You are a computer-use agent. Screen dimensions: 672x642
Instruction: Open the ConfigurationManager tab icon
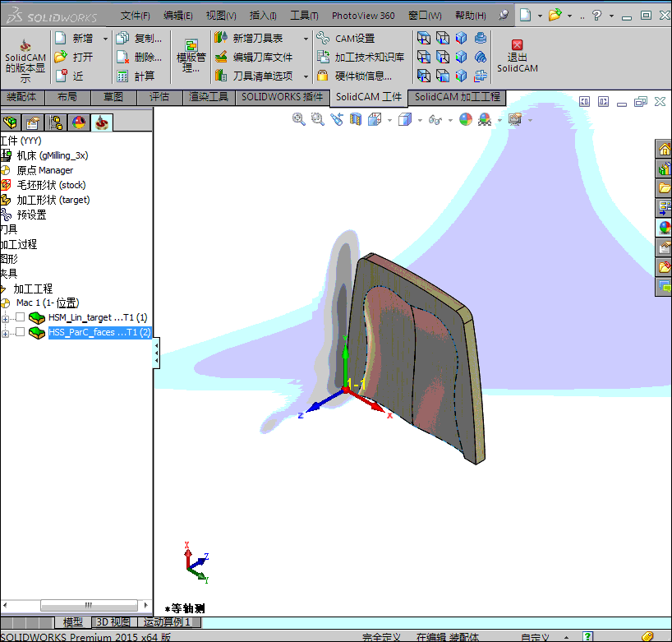point(56,122)
